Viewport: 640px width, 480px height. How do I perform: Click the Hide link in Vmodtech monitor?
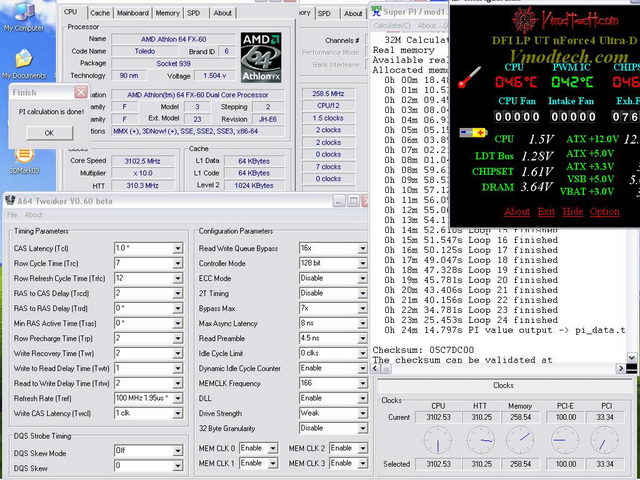[x=572, y=212]
